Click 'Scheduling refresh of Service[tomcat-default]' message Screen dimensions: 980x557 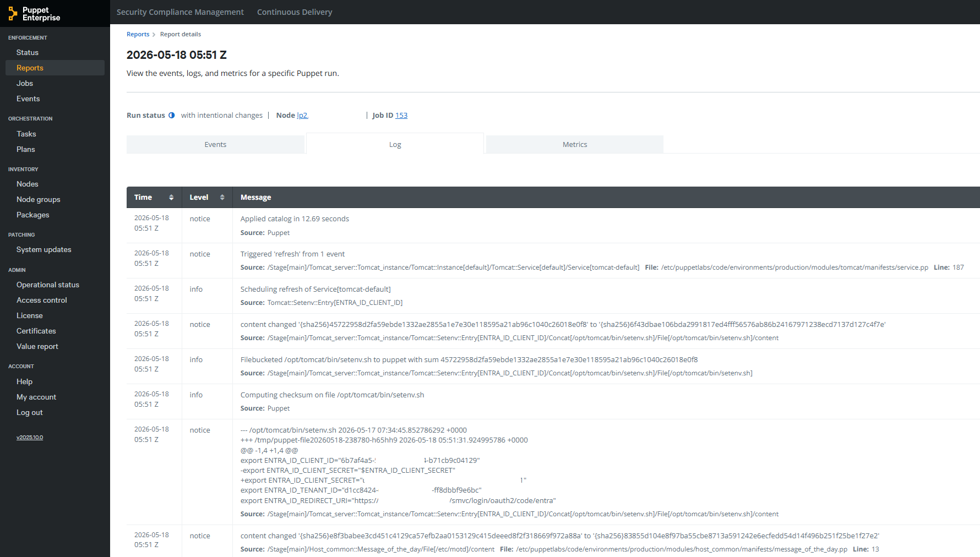click(315, 290)
